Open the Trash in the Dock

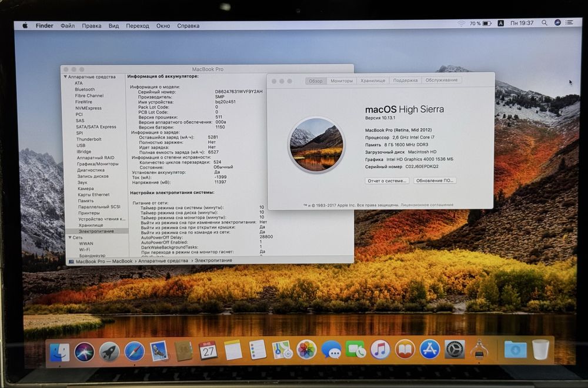coord(540,349)
